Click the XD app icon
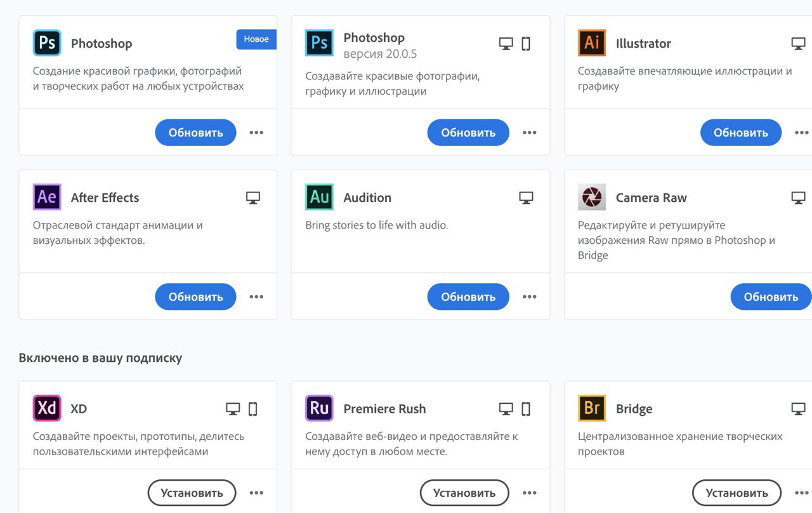Screen dimensions: 812x513 pyautogui.click(x=47, y=408)
